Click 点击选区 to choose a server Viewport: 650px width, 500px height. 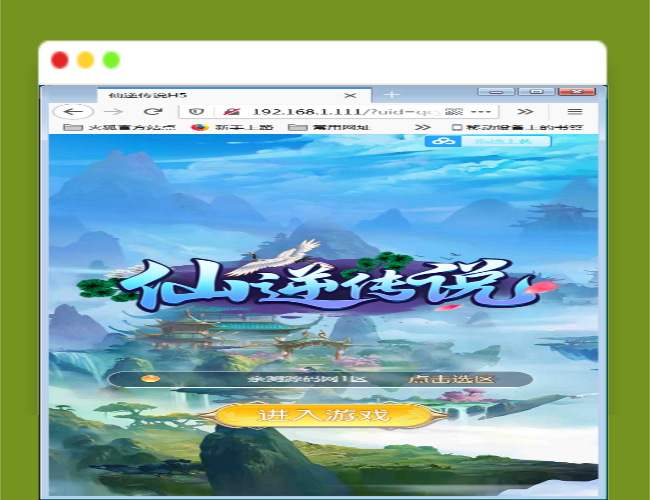point(451,379)
